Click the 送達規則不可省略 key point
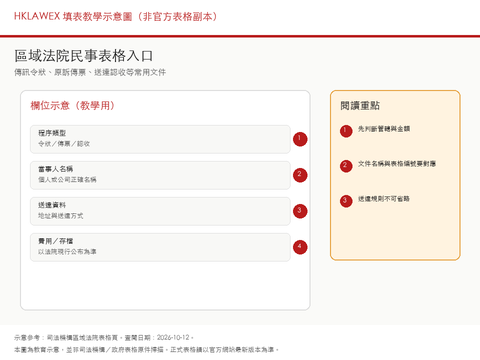Screen dimensions: 480x360 tap(384, 199)
